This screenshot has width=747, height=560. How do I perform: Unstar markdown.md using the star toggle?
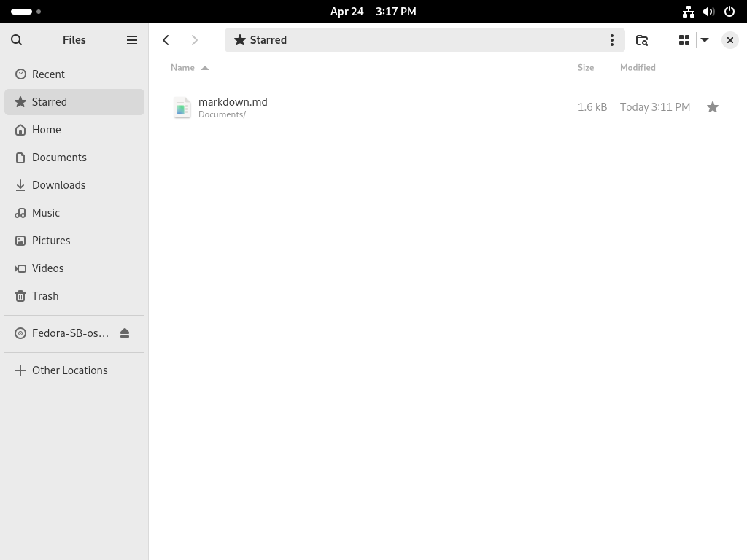coord(712,107)
